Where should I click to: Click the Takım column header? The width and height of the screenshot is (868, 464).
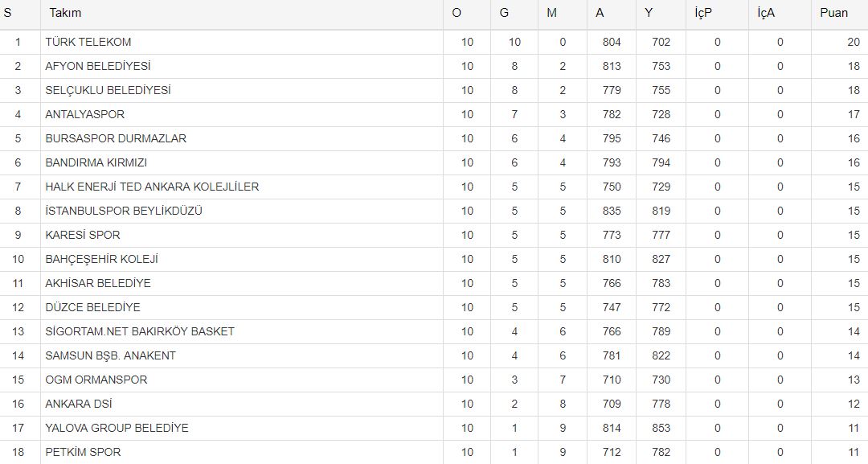click(x=65, y=13)
